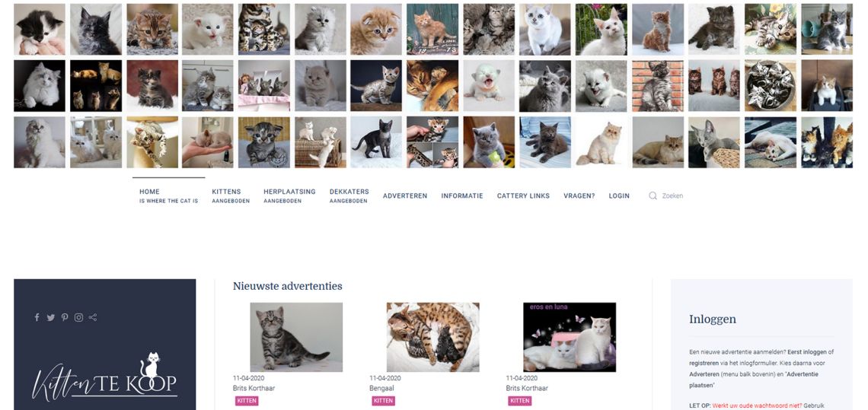
Task: Click the search magnifier icon
Action: click(653, 195)
